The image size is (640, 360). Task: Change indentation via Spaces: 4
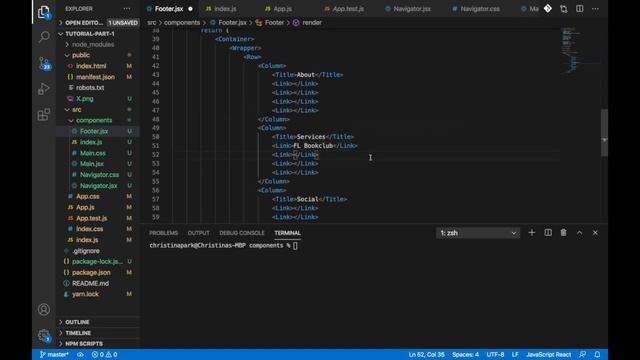tap(465, 354)
